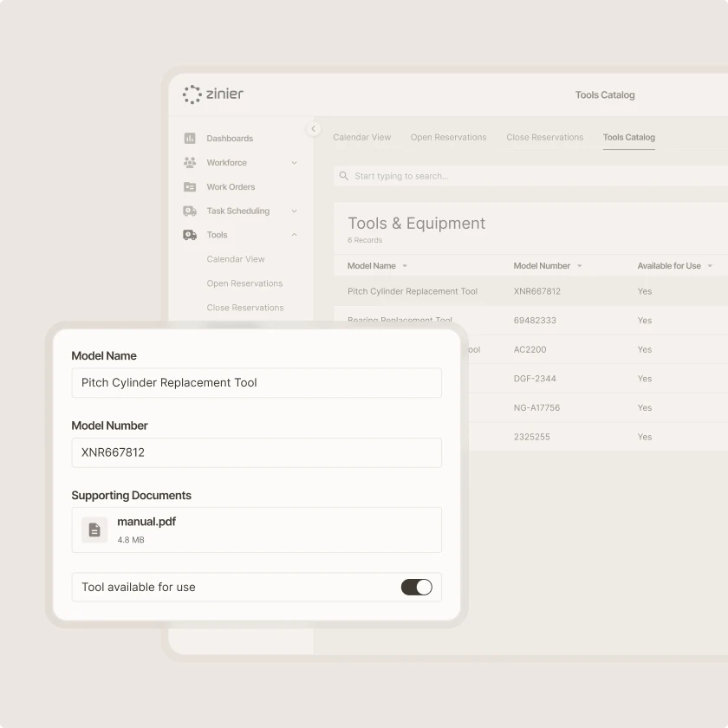Select the Pitch Cylinder Replacement Tool row
This screenshot has height=728, width=728.
pyautogui.click(x=530, y=291)
